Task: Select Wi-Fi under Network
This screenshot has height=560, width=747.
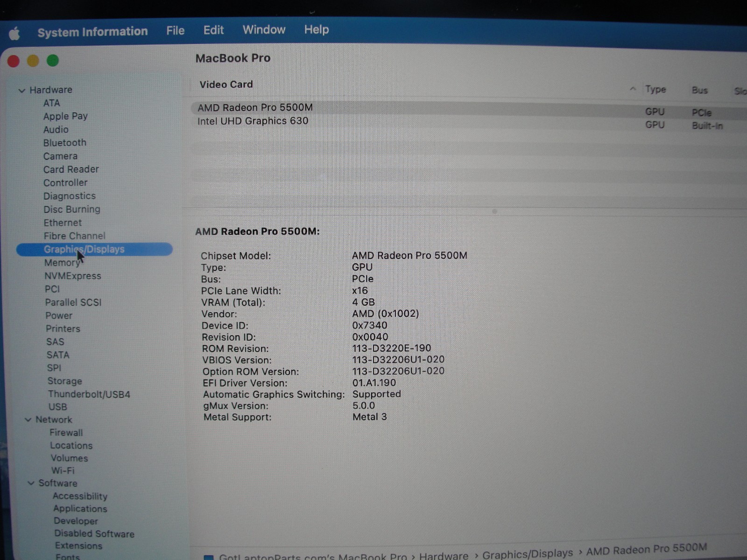Action: [x=63, y=471]
